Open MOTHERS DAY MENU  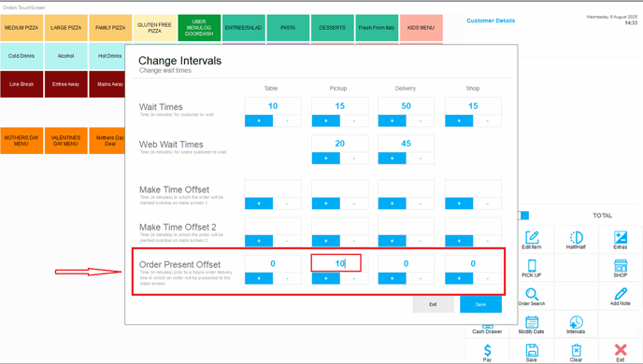pyautogui.click(x=21, y=141)
